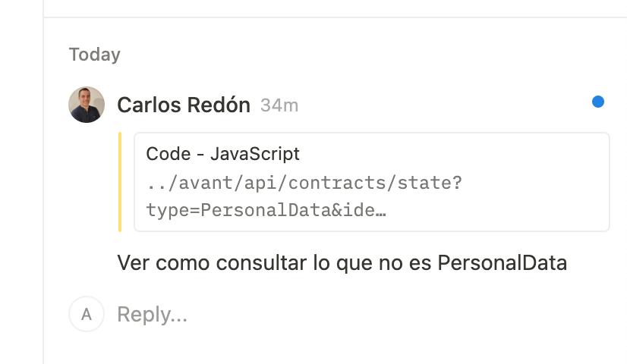The width and height of the screenshot is (627, 364).
Task: Open the "Code - JavaScript" block title
Action: point(222,154)
